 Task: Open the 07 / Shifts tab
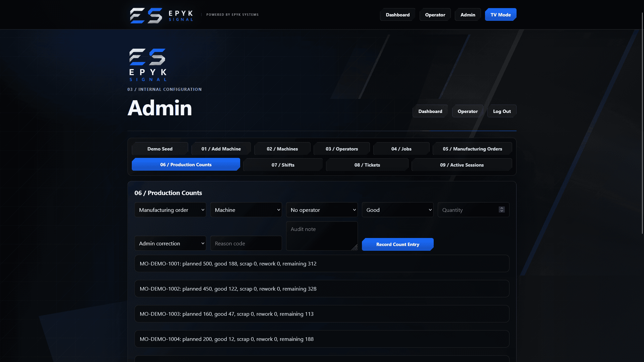click(x=283, y=165)
